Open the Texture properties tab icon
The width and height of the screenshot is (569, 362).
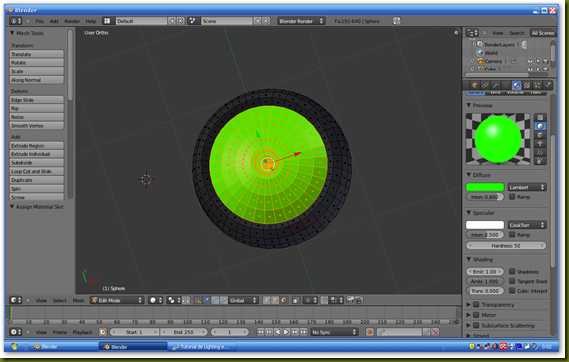(527, 85)
